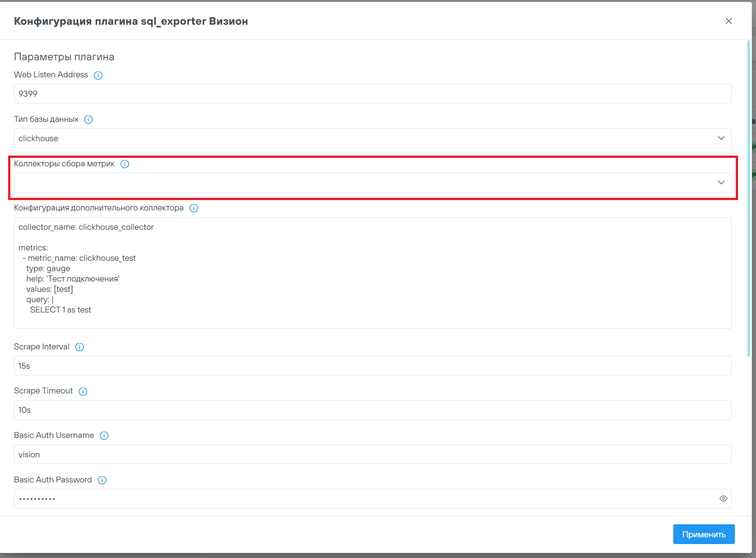756x558 pixels.
Task: Open the Коллекторы сбора метрик dropdown
Action: (721, 183)
